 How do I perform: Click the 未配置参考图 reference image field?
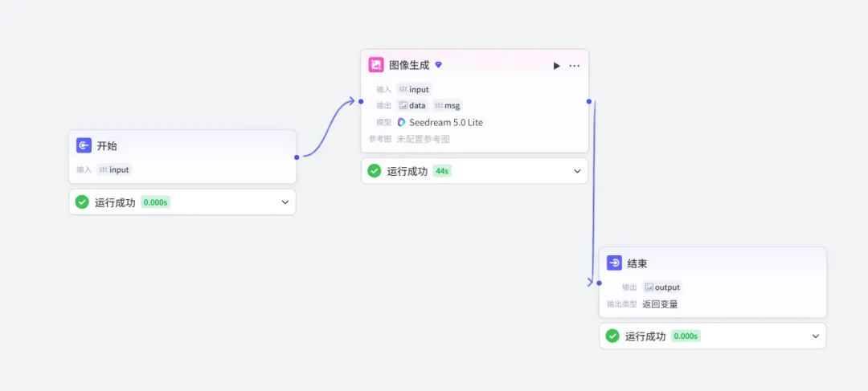click(x=424, y=139)
